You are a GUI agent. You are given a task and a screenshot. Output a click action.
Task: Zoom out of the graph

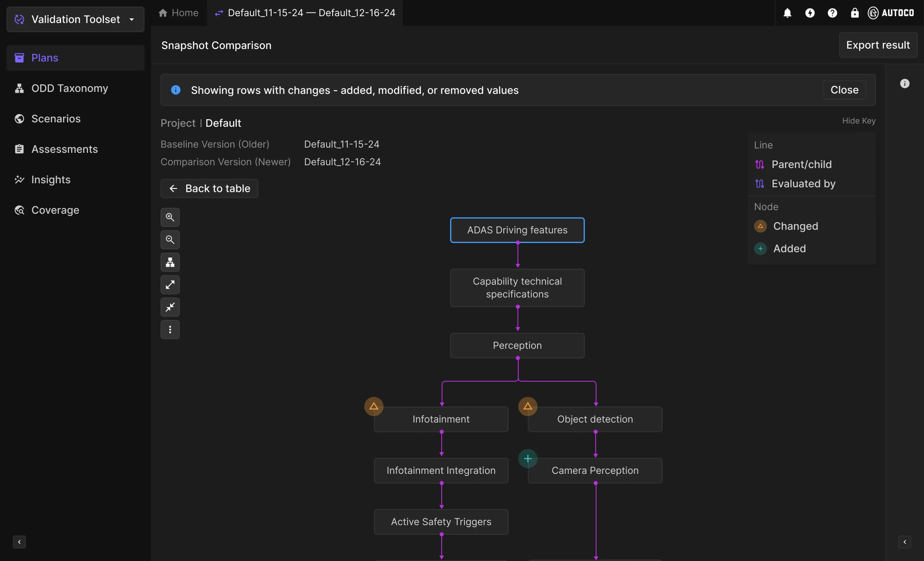click(170, 240)
